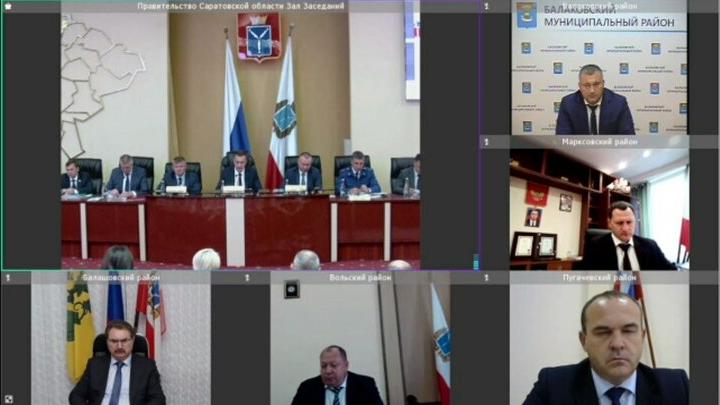Click the Вольский район title label

[x=360, y=277]
